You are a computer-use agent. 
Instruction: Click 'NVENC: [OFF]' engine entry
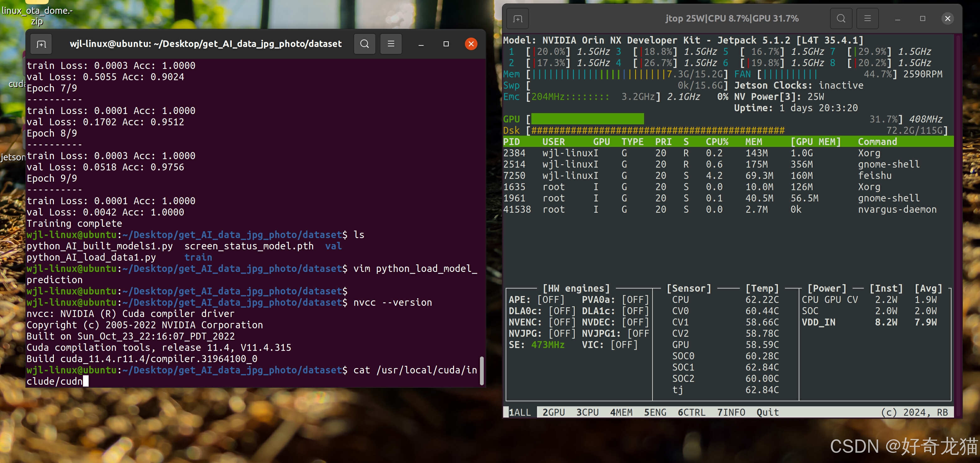(542, 322)
